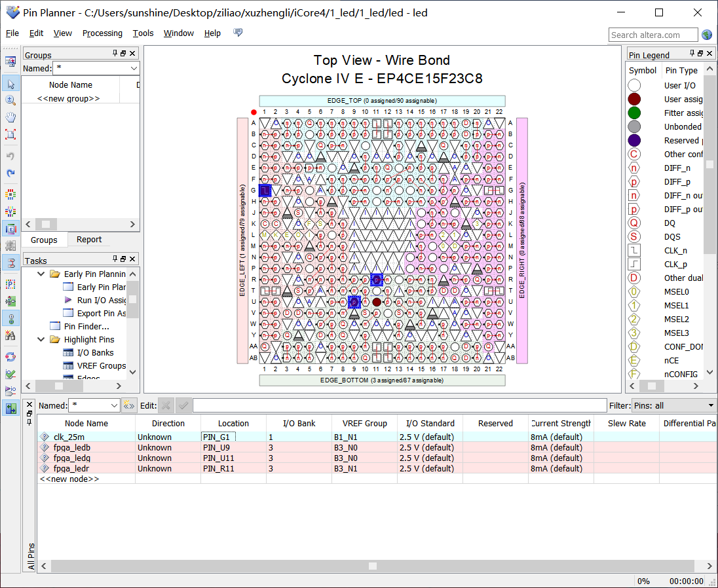This screenshot has width=718, height=588.
Task: Activate the zoom magnifier tool
Action: coord(10,100)
